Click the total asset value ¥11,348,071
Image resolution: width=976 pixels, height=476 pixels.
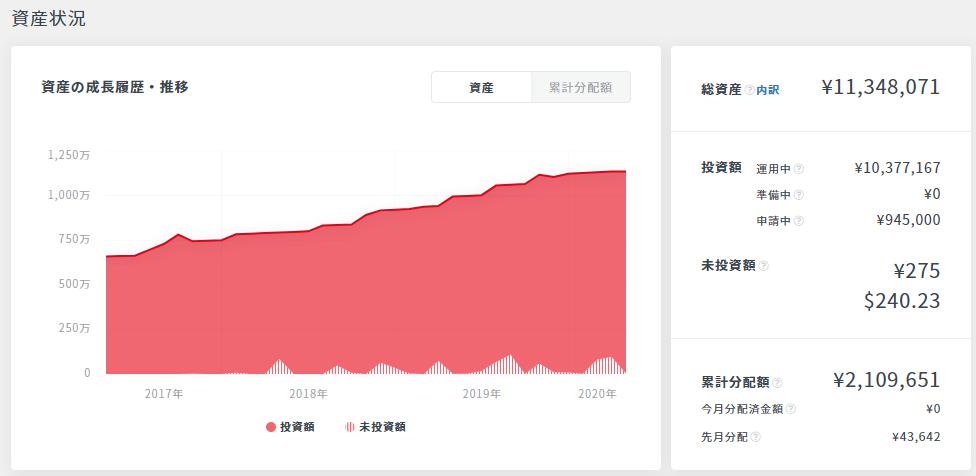point(880,87)
